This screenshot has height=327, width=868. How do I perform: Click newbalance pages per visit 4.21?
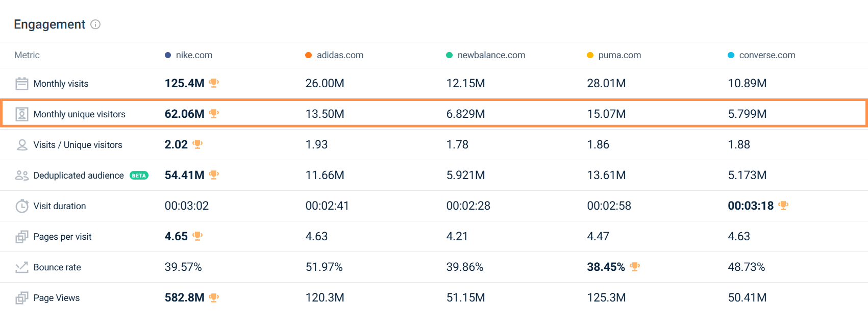click(457, 236)
